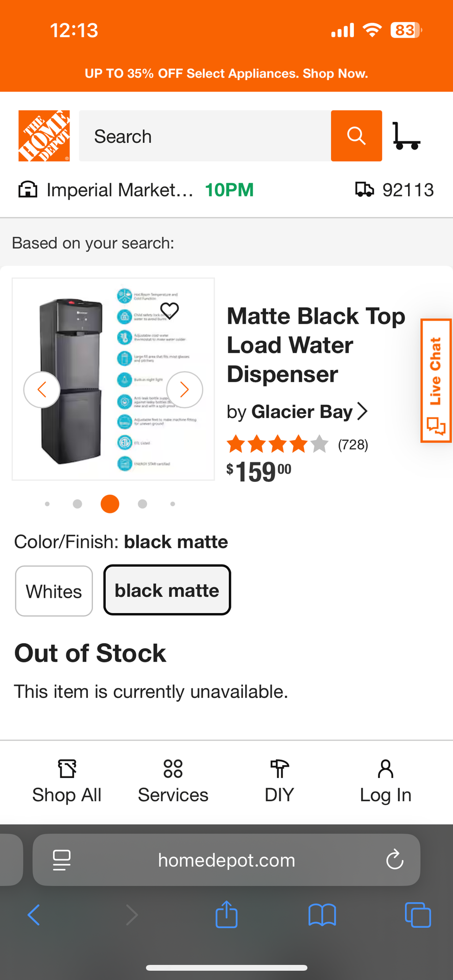Open page settings icon in address bar

pos(62,860)
